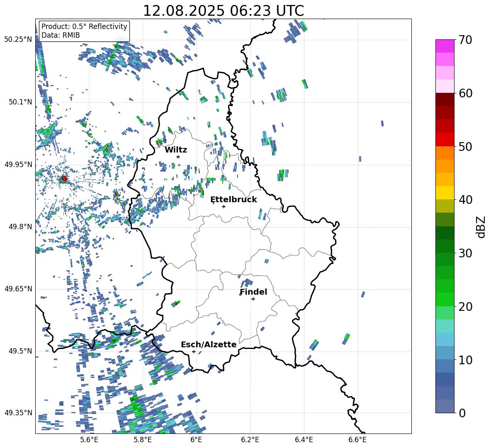Click the bright green colorbar segment at 20
Viewport: 491px width, 448px height.
pyautogui.click(x=445, y=299)
